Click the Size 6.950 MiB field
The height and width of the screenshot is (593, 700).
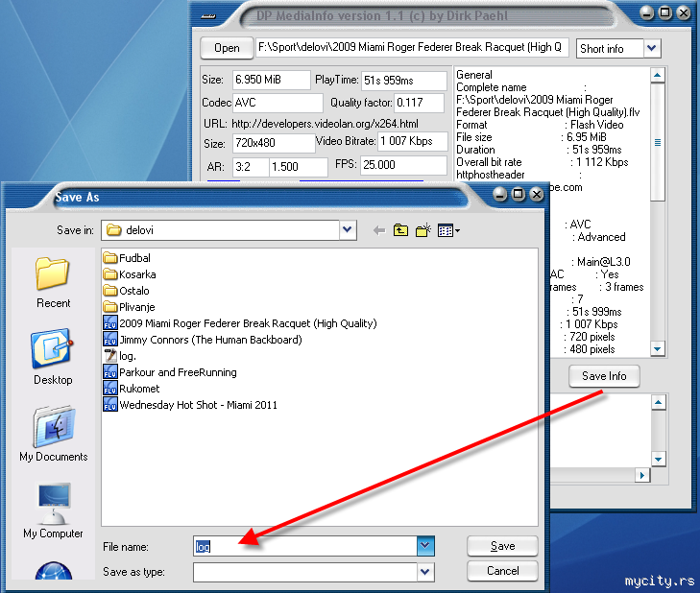tap(271, 80)
